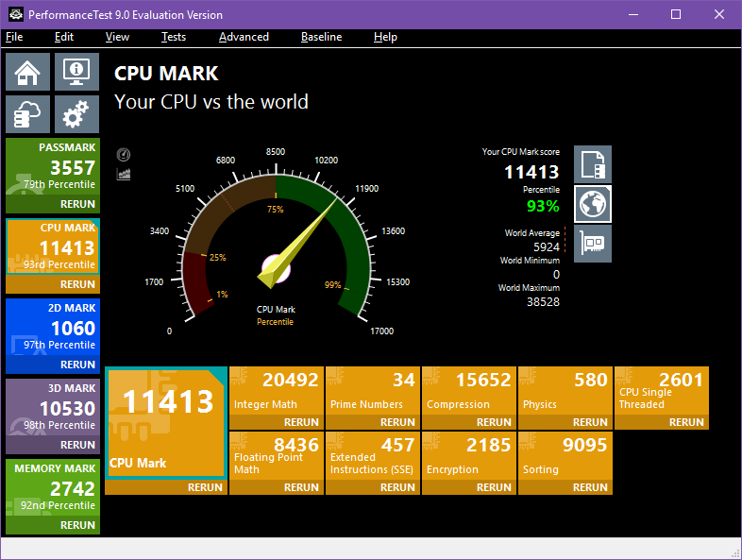This screenshot has height=560, width=742.
Task: Click the 25% percentile marker on gauge
Action: (x=218, y=258)
